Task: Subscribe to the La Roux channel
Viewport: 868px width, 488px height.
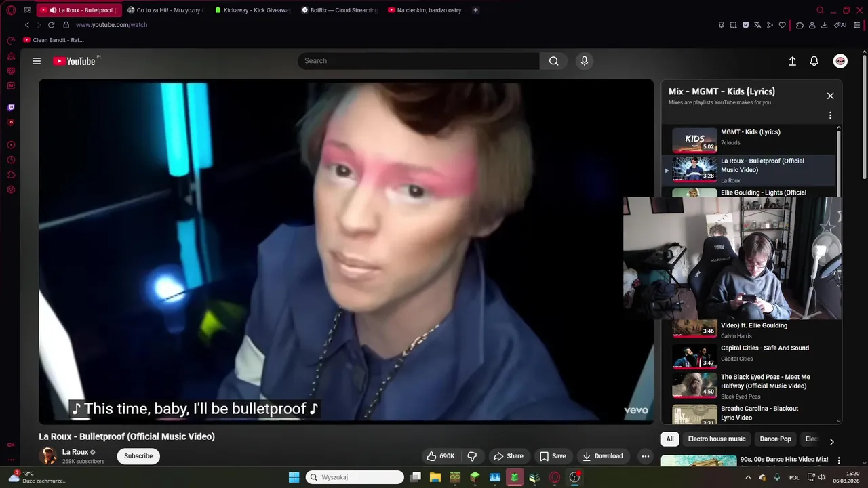Action: (138, 456)
